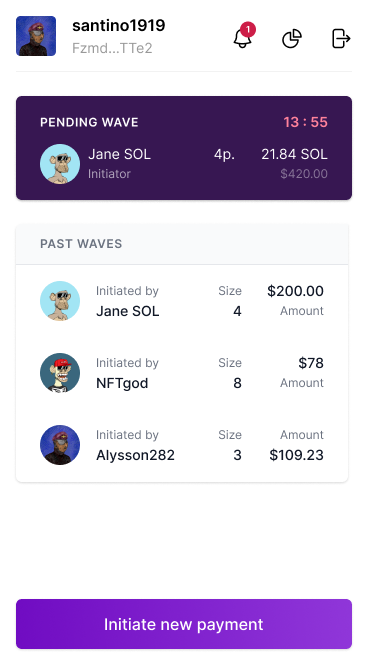Click Alysson282 avatar in past waves

pyautogui.click(x=60, y=445)
